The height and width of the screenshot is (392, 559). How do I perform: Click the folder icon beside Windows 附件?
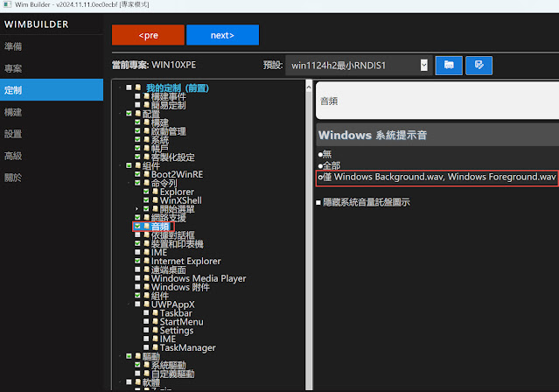pos(146,286)
